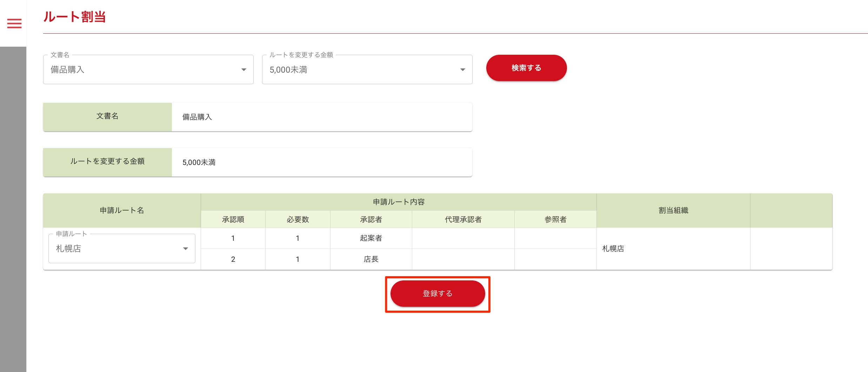Screen dimensions: 868x372
Task: Click the 申請ルート内容 group header
Action: point(398,202)
